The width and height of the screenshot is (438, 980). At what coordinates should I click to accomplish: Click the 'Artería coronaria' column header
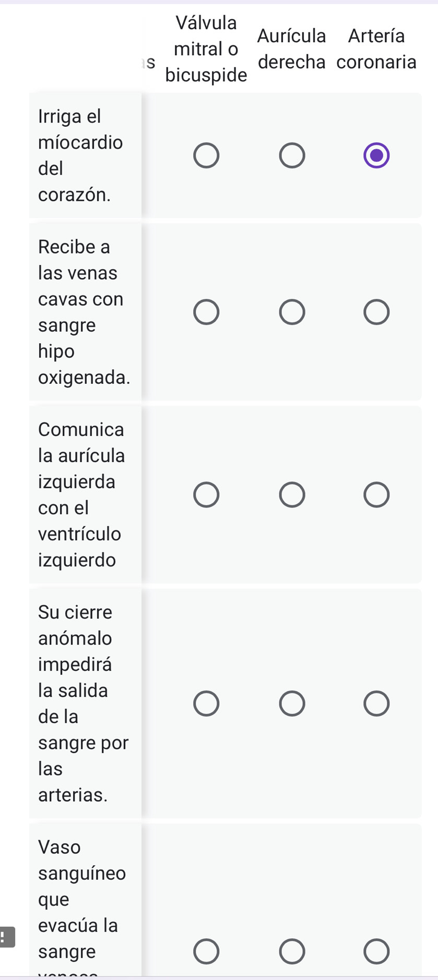coord(376,49)
